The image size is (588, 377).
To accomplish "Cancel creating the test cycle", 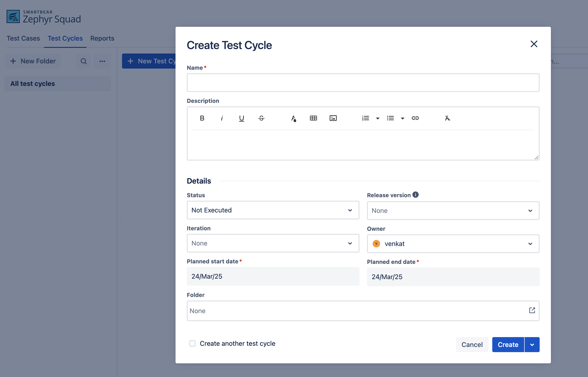I will tap(472, 344).
